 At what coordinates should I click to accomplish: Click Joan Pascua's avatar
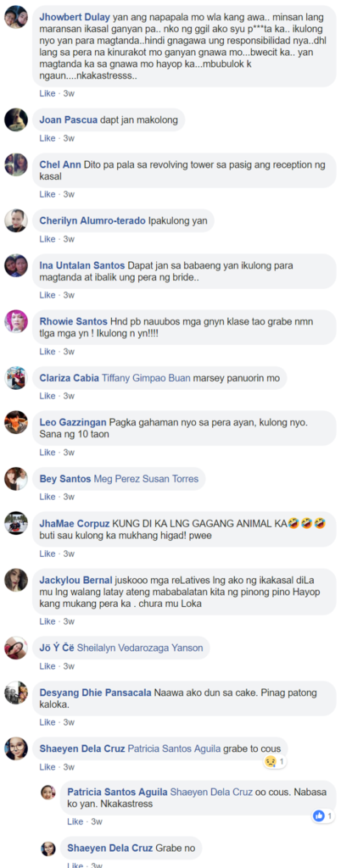coord(16,120)
